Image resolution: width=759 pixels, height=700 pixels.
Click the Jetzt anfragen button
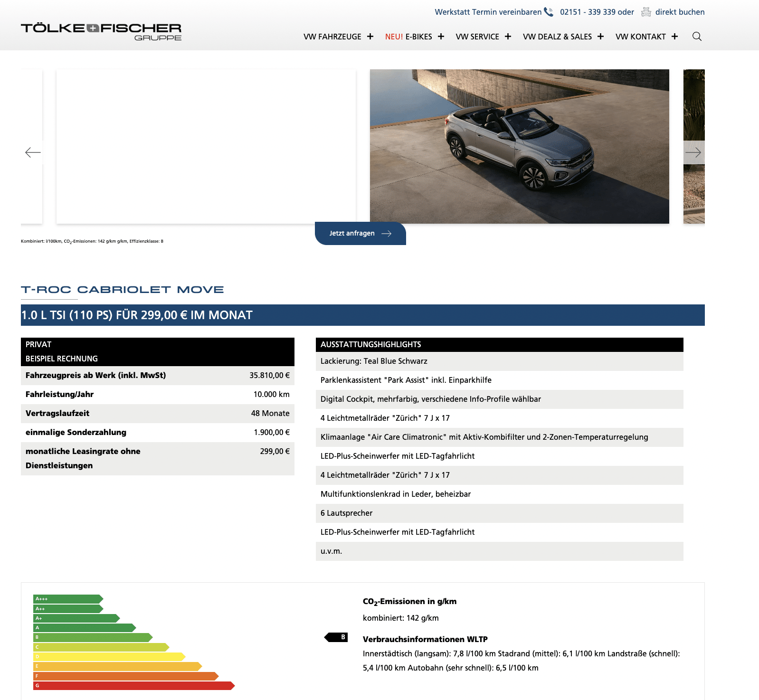pos(361,233)
